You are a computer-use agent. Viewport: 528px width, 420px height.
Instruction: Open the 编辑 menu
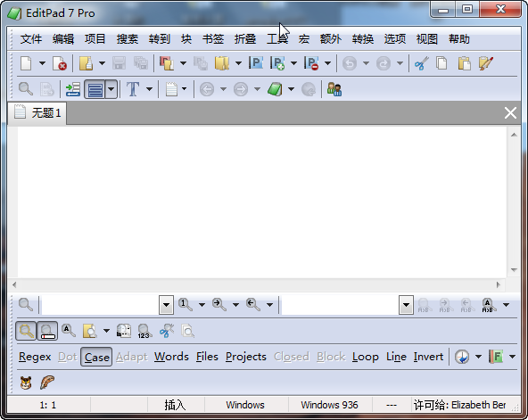tap(63, 39)
